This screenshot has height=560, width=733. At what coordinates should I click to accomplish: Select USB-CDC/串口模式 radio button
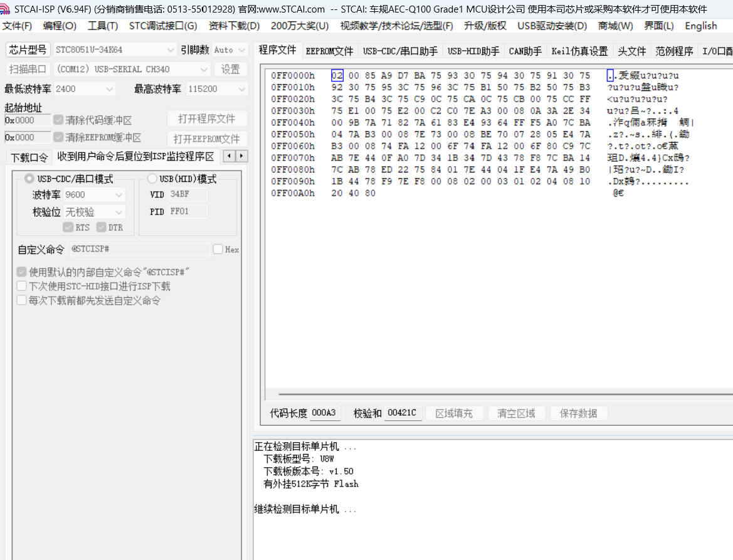[x=29, y=179]
